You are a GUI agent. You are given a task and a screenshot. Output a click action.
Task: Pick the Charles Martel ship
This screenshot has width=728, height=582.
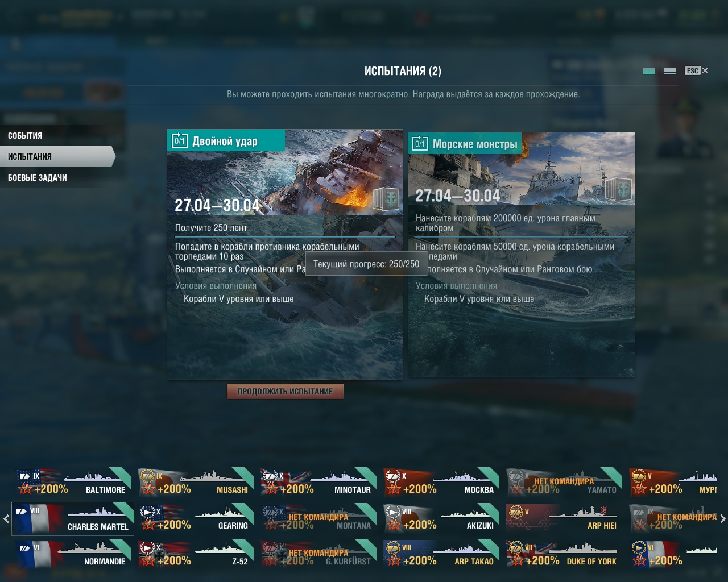[73, 518]
